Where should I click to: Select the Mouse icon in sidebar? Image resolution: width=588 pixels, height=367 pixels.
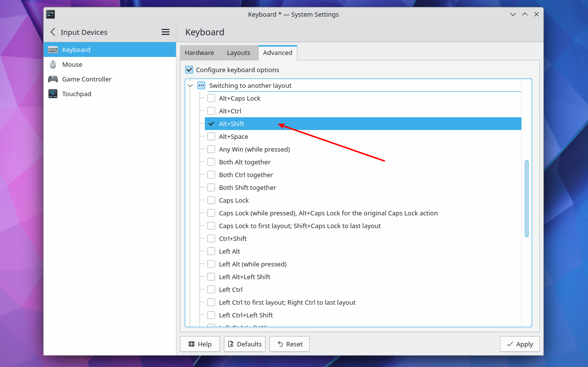(x=53, y=64)
